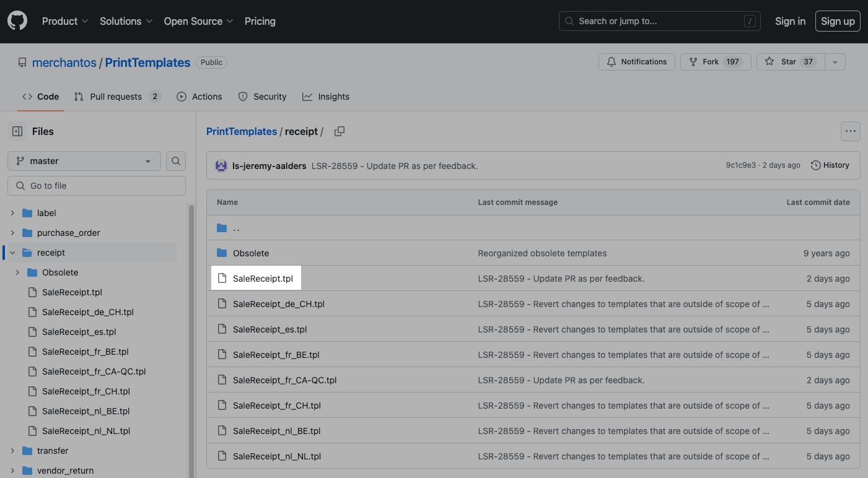Focus the Search or jump to field
Image resolution: width=868 pixels, height=478 pixels.
660,21
